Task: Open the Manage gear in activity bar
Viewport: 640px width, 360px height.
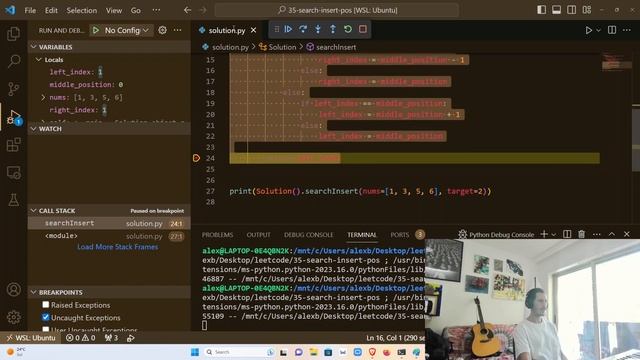Action: [13, 317]
